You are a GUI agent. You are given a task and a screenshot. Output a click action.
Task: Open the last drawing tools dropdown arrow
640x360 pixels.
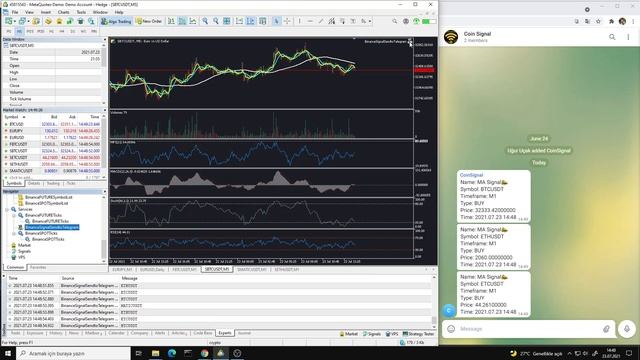pos(370,21)
